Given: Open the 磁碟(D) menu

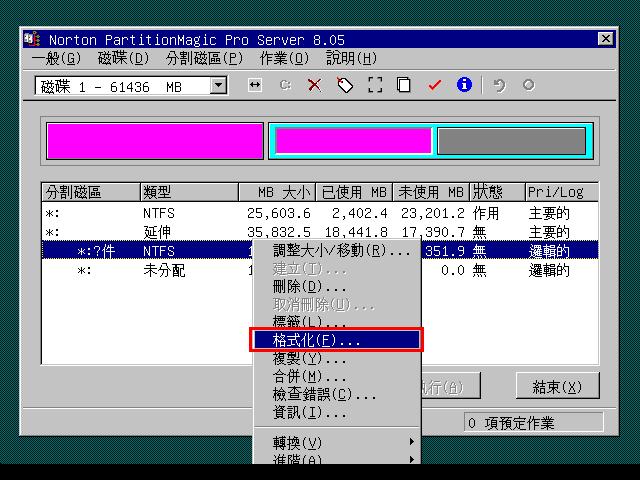Looking at the screenshot, I should pyautogui.click(x=123, y=58).
